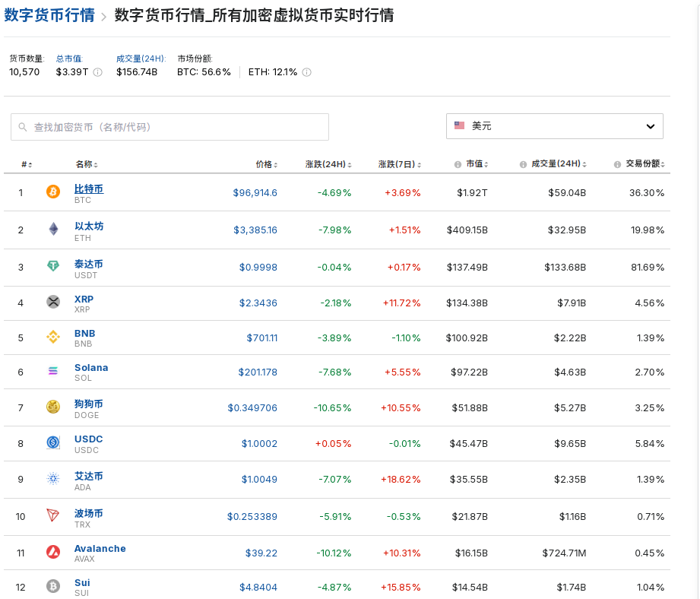Screen dimensions: 700x599
Task: Click the 查找加密货币 search field
Action: click(x=169, y=126)
